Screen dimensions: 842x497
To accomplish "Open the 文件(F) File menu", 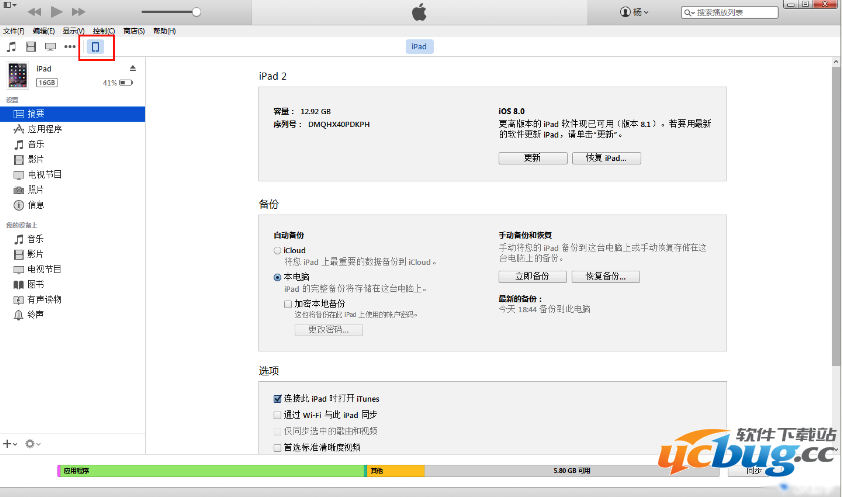I will tap(12, 31).
